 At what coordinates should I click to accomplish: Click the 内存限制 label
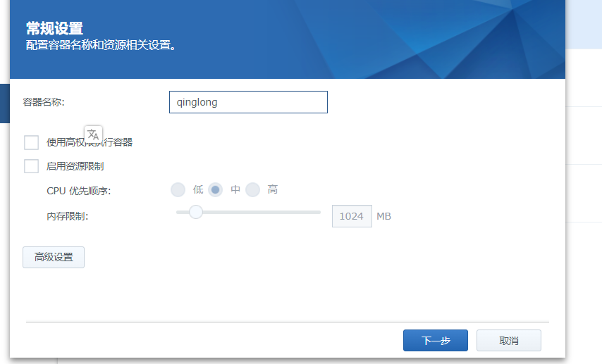click(68, 216)
